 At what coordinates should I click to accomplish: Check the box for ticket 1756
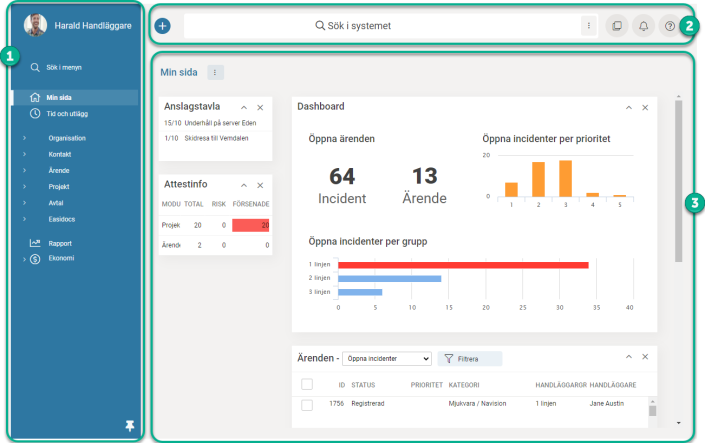(307, 404)
